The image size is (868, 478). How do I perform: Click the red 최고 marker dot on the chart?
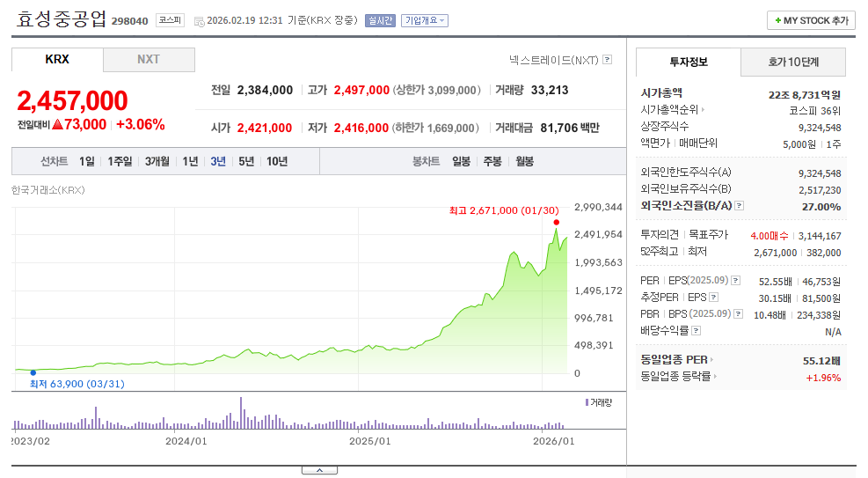point(557,222)
